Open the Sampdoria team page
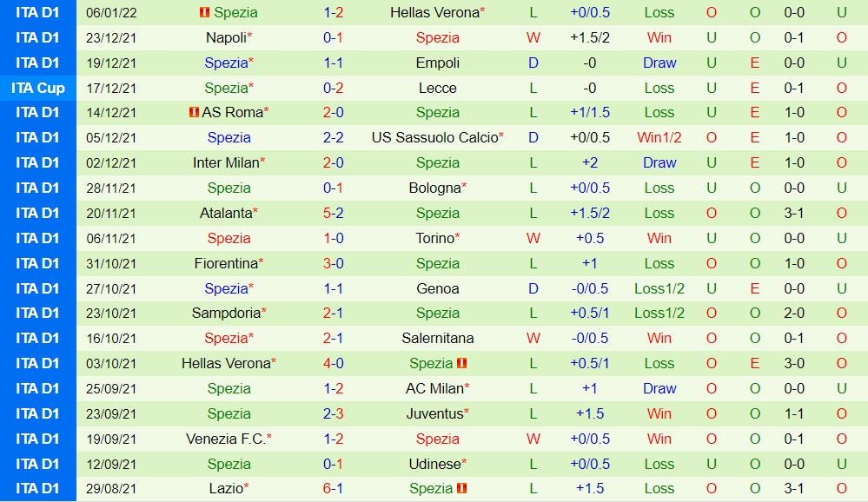This screenshot has width=868, height=502. 226,313
